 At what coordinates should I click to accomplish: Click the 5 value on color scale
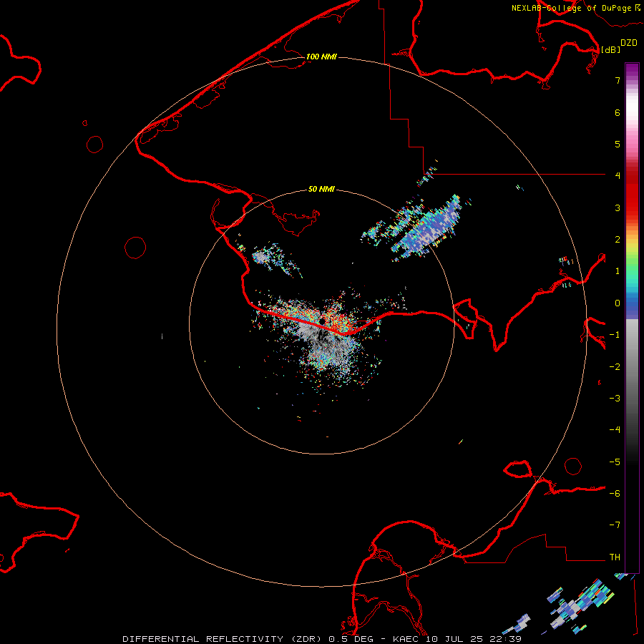tap(618, 144)
